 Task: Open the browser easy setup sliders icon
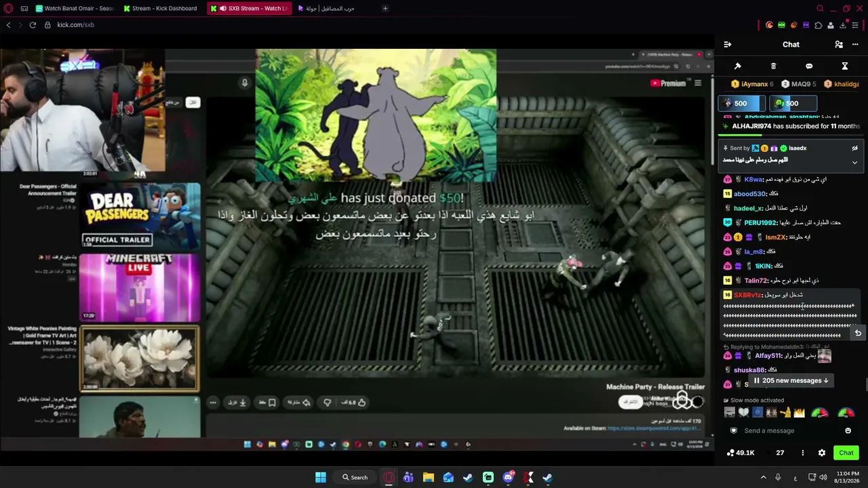point(855,25)
